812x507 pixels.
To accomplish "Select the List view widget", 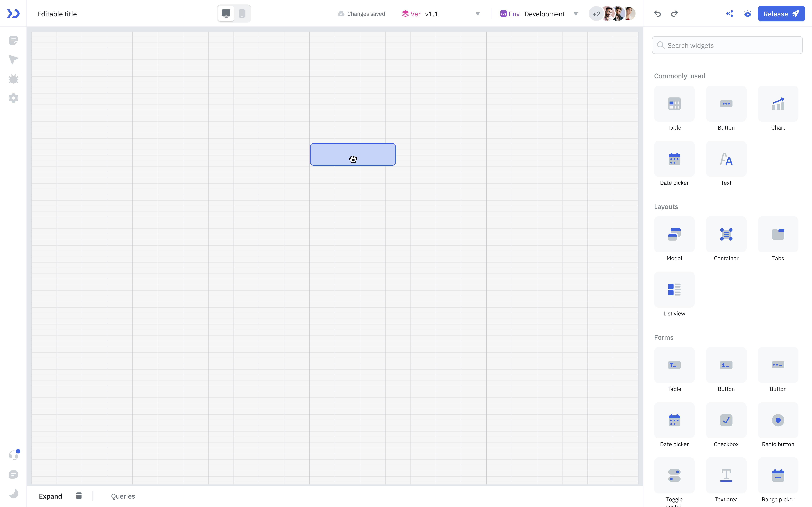I will (x=674, y=290).
